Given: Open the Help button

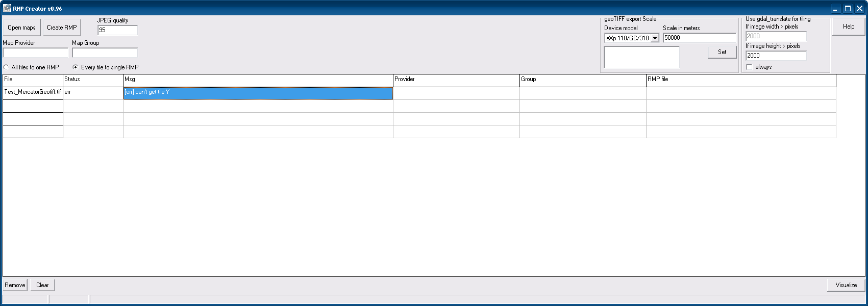Looking at the screenshot, I should [x=848, y=27].
